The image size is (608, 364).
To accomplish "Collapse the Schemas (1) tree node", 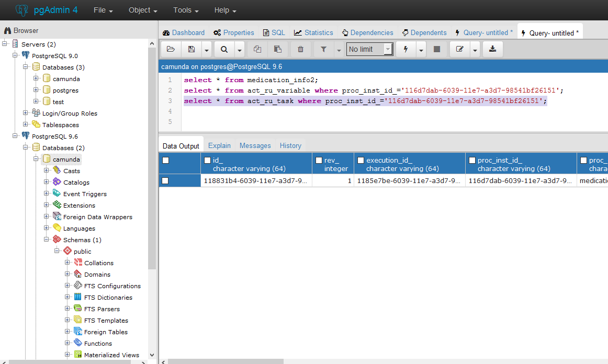I will [47, 239].
